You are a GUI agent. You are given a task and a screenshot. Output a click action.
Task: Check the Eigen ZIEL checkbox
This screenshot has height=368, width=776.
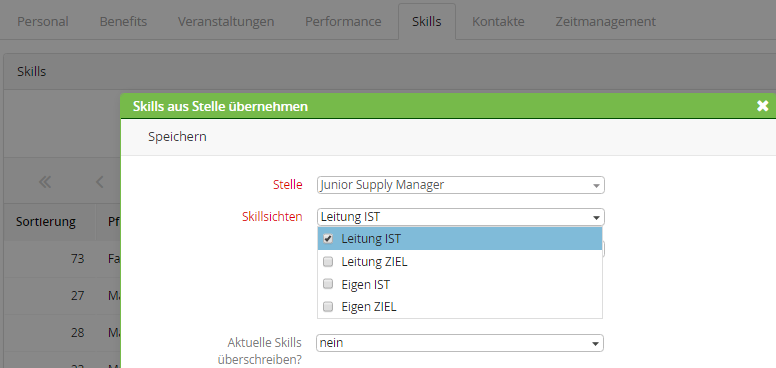click(x=328, y=307)
